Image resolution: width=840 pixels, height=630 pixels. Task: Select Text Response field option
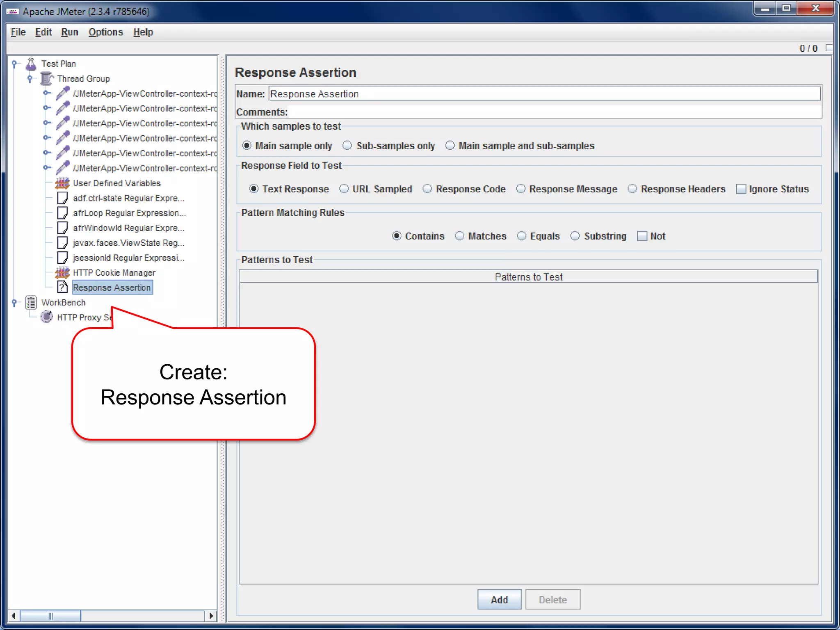tap(254, 189)
